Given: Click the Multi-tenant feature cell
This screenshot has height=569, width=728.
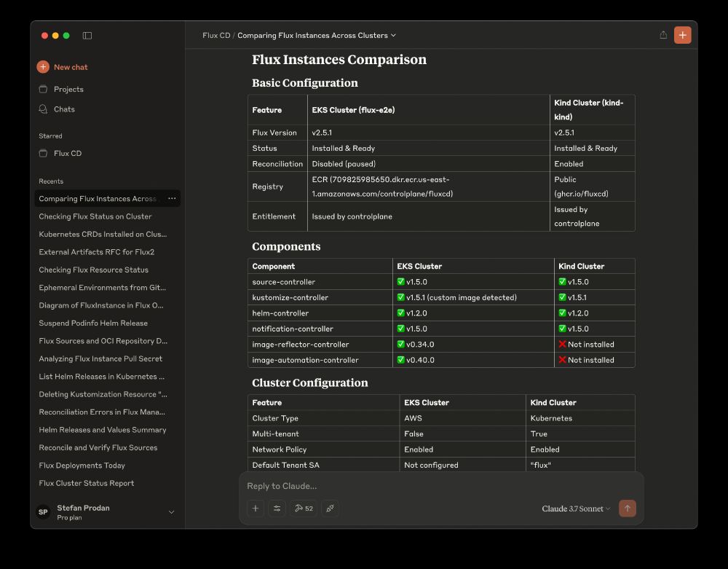Looking at the screenshot, I should [x=324, y=433].
